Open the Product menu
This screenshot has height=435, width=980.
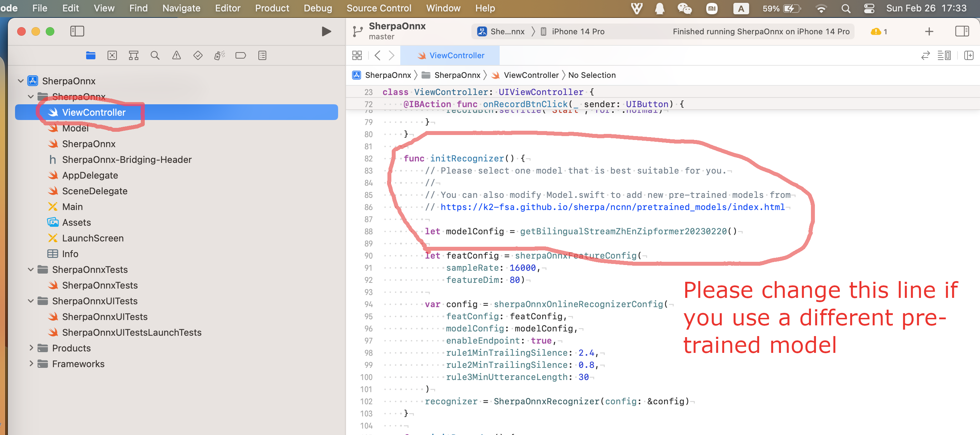pos(272,8)
